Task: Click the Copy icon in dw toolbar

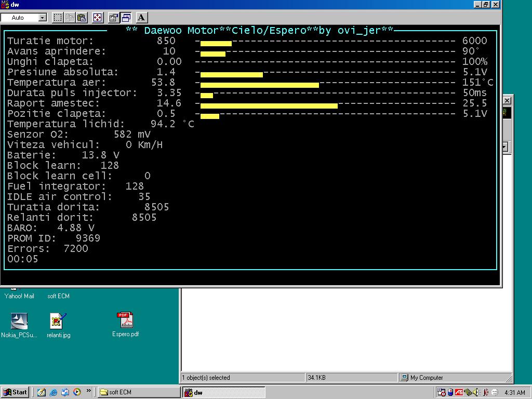Action: 70,18
